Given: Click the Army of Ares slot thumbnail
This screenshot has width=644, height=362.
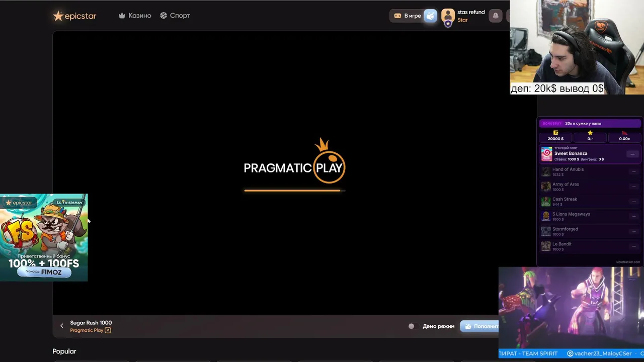Looking at the screenshot, I should click(x=546, y=187).
